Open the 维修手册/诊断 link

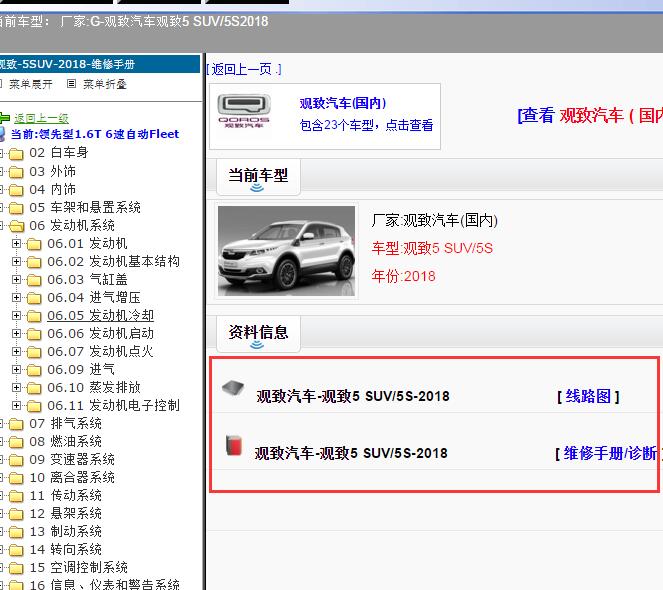[609, 453]
